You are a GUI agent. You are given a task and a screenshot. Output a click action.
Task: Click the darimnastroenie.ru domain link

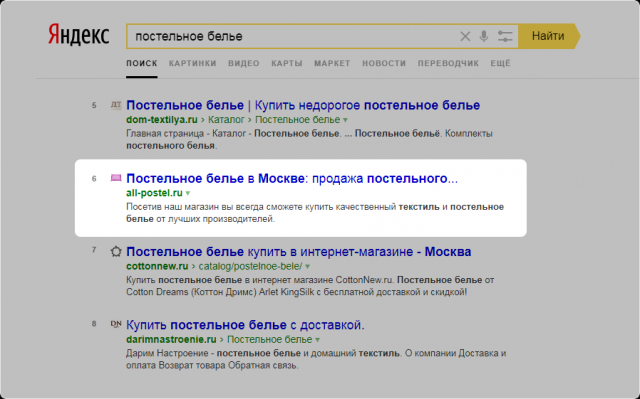click(x=171, y=339)
